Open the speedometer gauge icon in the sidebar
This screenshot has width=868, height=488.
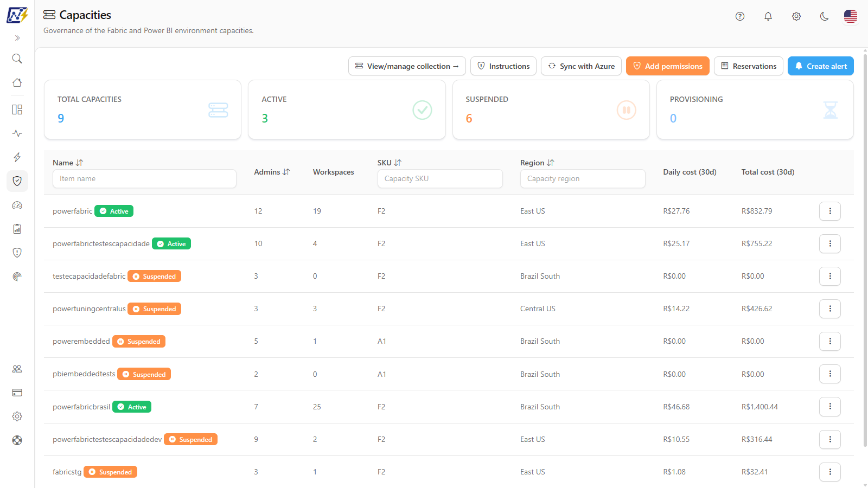coord(17,205)
